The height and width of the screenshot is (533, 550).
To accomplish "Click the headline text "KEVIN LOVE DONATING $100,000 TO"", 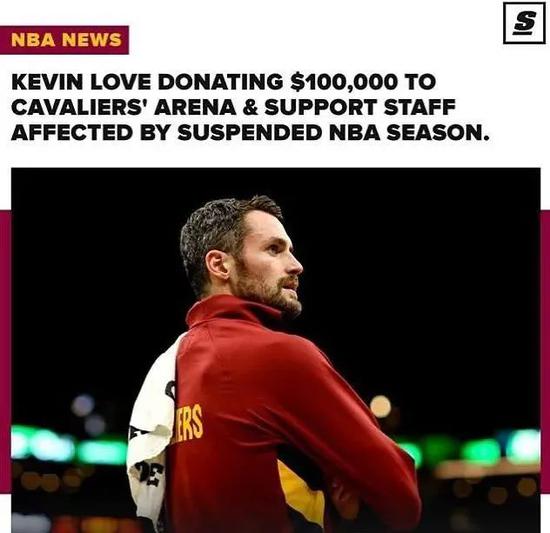I will [223, 82].
